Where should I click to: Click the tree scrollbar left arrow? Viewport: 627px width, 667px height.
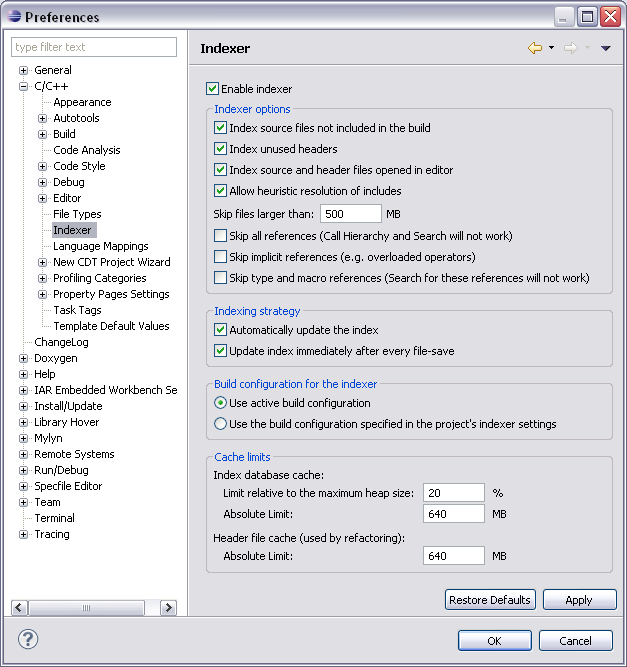click(x=19, y=607)
